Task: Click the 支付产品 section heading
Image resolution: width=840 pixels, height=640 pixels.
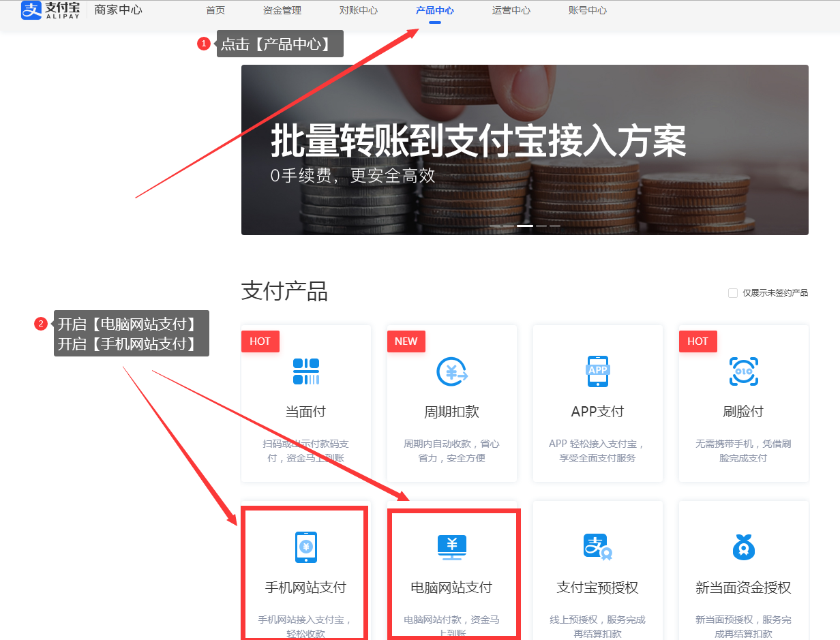Action: click(x=284, y=291)
